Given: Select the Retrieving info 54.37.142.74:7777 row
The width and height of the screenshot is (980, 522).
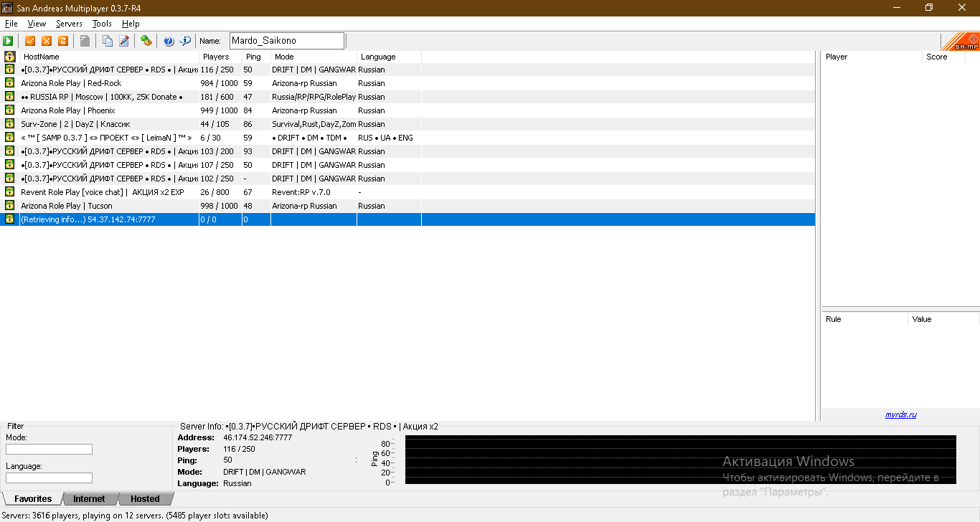Looking at the screenshot, I should pos(407,219).
